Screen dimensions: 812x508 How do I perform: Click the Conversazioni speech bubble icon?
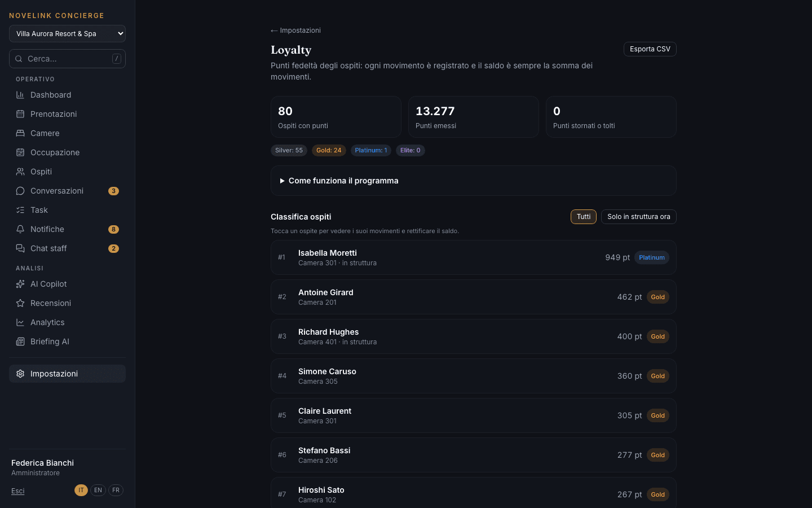(x=20, y=191)
